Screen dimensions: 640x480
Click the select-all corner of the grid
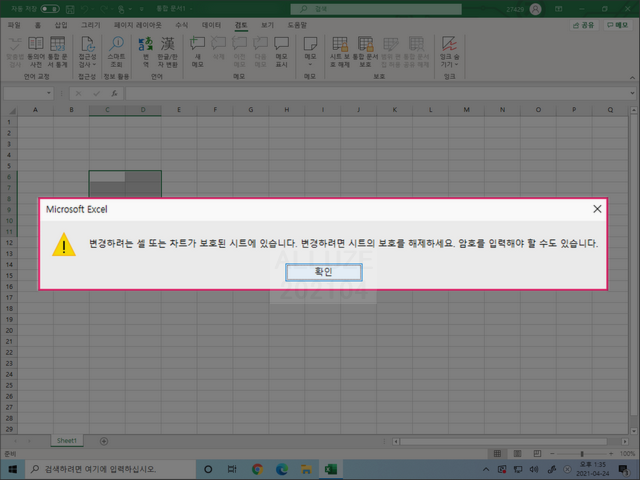point(9,110)
